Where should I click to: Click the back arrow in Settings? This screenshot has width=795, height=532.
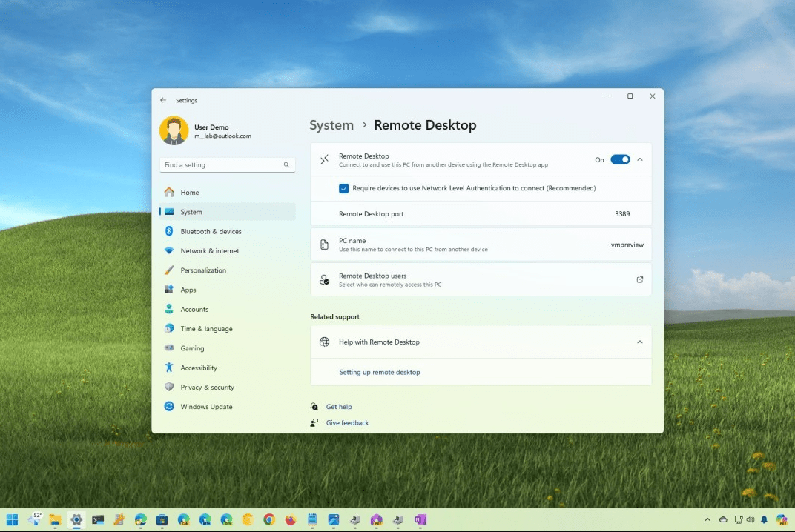(x=162, y=100)
